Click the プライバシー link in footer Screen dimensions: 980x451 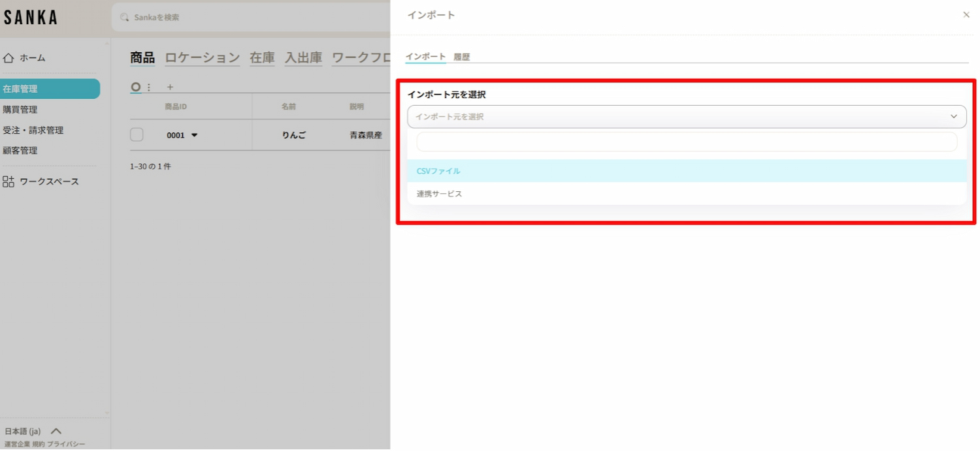coord(65,444)
